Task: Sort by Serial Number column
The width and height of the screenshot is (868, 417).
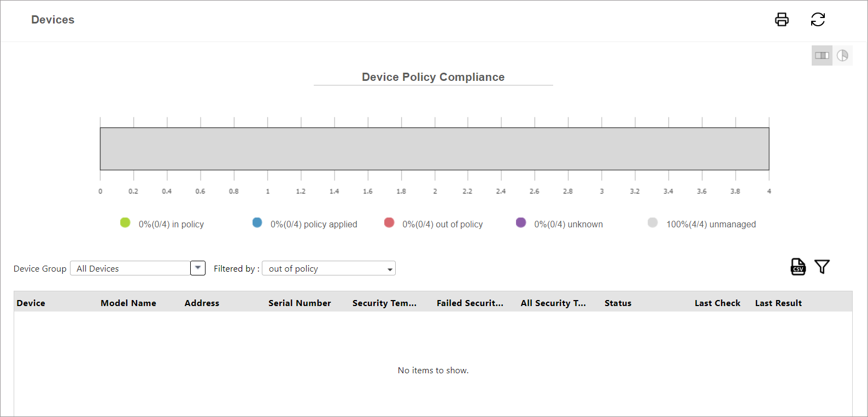Action: [300, 303]
